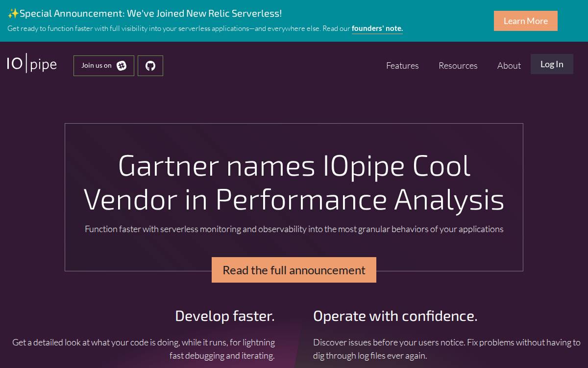Click the Develop faster. heading

pyautogui.click(x=225, y=316)
